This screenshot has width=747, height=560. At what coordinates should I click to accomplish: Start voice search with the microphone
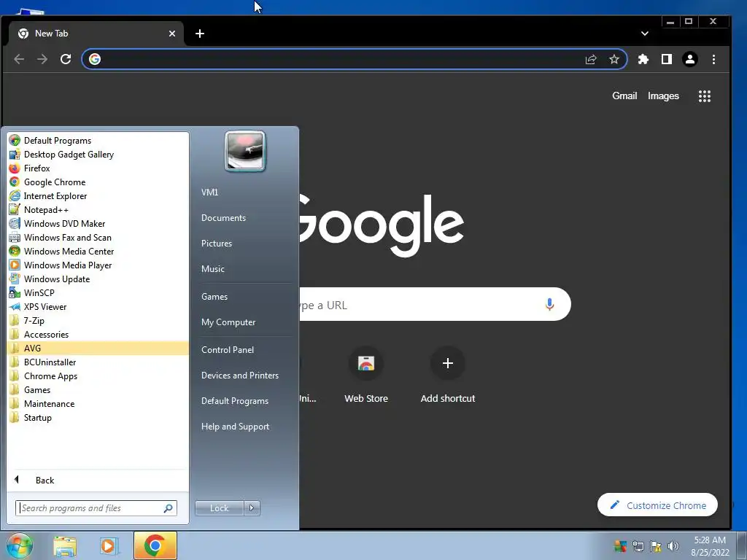[x=549, y=304]
